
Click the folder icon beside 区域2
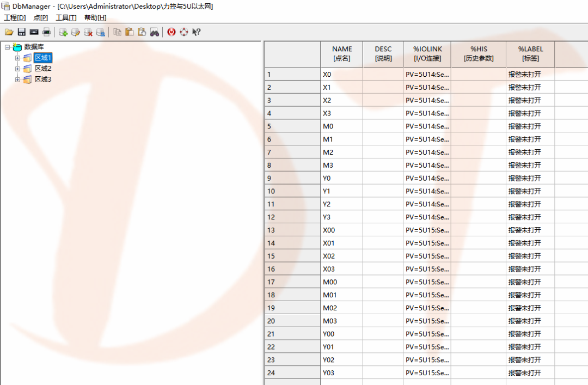pyautogui.click(x=27, y=69)
